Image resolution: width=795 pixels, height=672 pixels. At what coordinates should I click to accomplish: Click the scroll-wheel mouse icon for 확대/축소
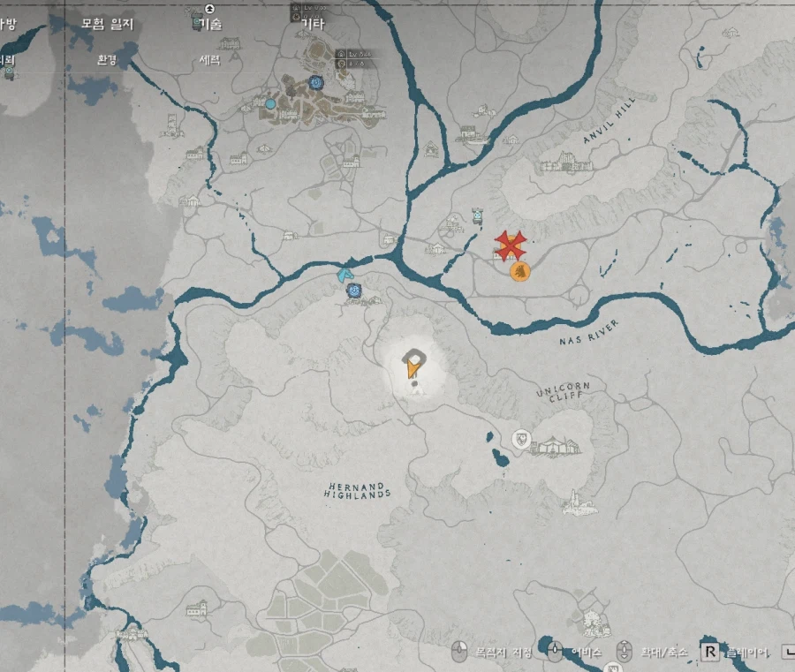tap(625, 651)
